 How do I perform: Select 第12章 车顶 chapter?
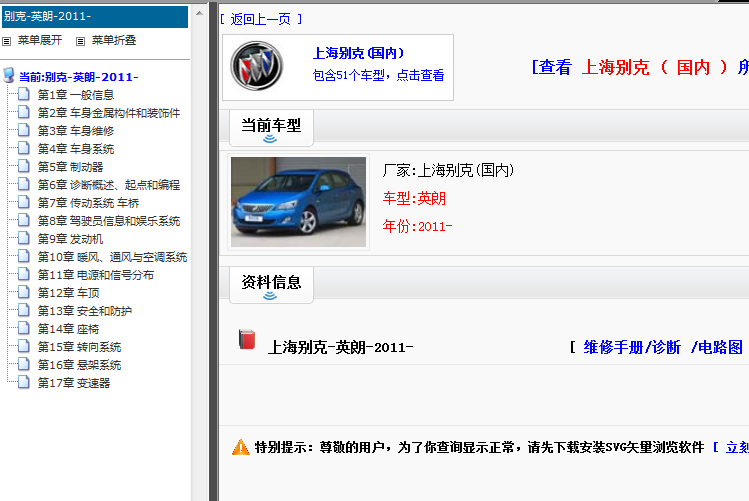point(69,293)
